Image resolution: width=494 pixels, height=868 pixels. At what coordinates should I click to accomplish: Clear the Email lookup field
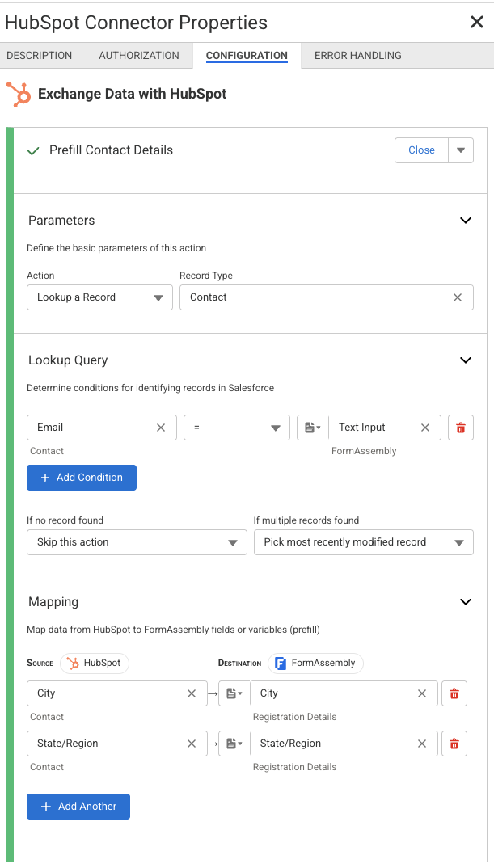click(161, 428)
